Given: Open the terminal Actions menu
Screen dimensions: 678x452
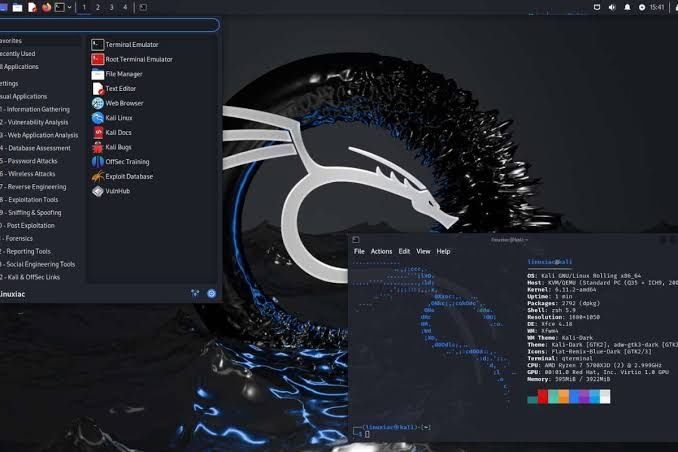Looking at the screenshot, I should 381,251.
